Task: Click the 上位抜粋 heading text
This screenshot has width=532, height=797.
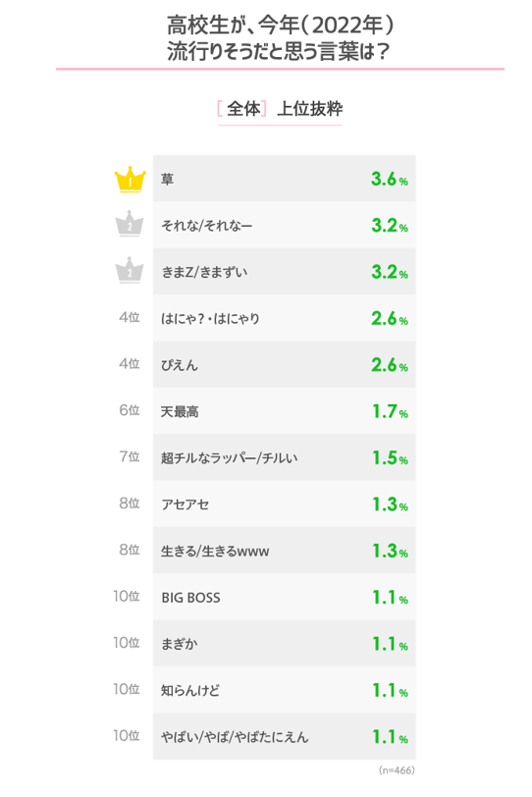Action: (x=309, y=108)
